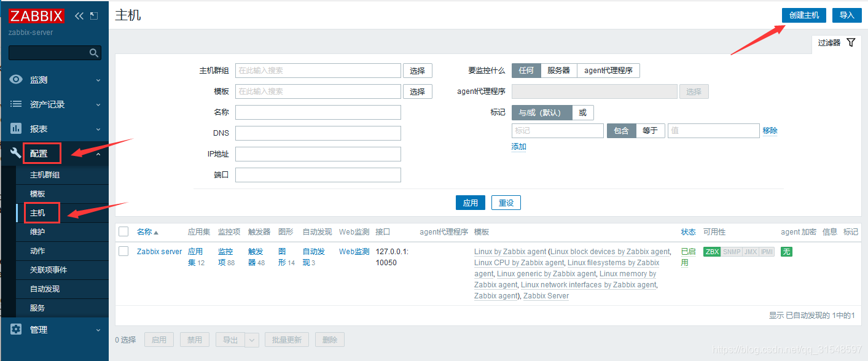Expand the 报表 menu chevron
The height and width of the screenshot is (361, 868).
[98, 129]
